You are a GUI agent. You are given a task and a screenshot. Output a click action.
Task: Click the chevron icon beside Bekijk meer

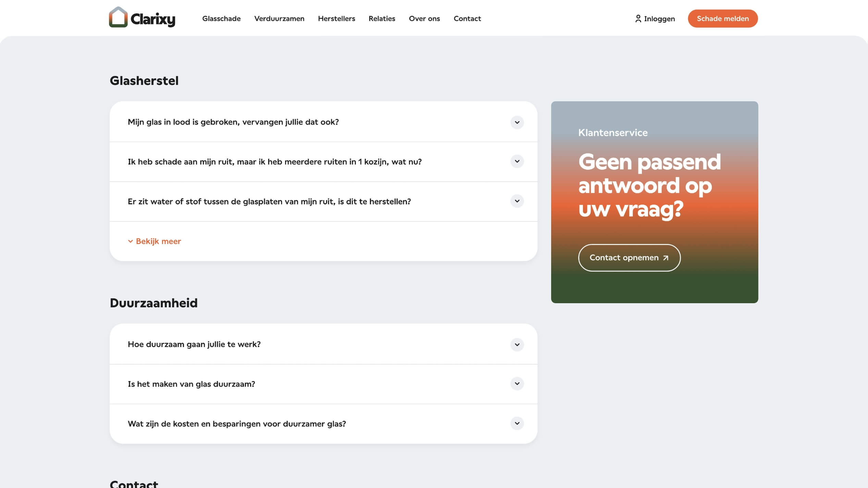(x=130, y=241)
